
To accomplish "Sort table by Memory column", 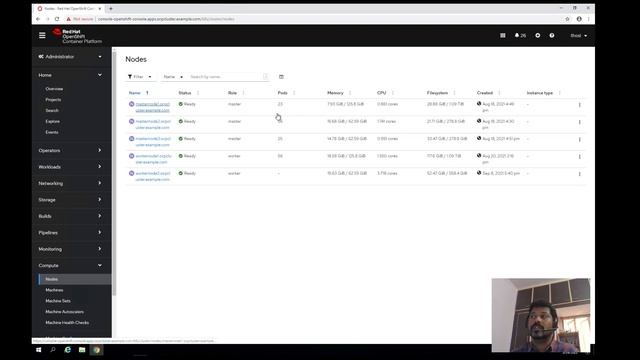I will [x=335, y=93].
